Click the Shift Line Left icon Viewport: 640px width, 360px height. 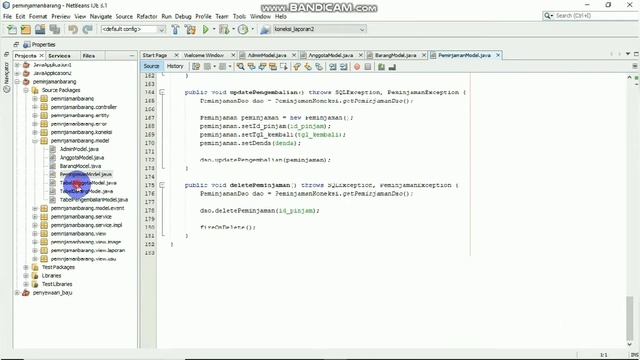pyautogui.click(x=333, y=67)
